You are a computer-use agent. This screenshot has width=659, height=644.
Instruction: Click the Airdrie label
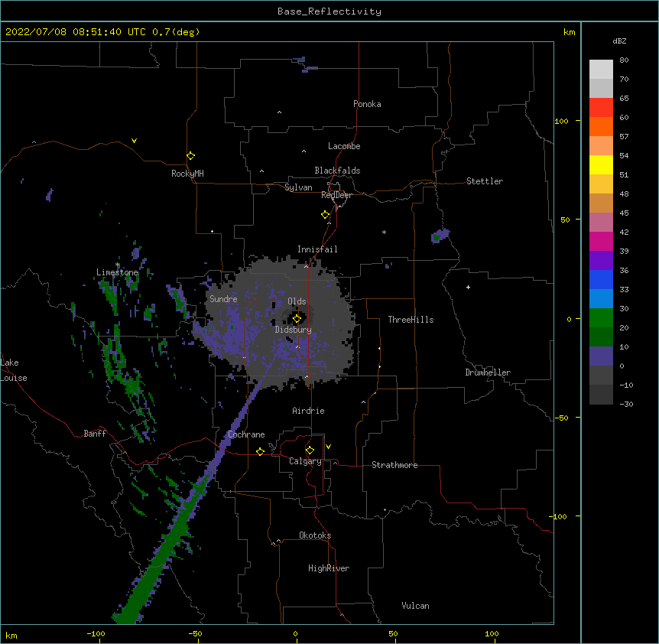308,411
